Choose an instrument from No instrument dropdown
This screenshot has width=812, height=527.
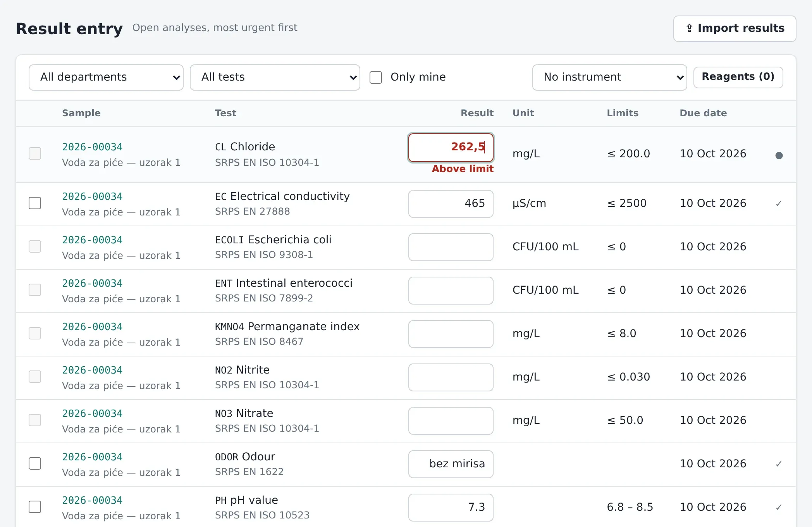point(609,77)
